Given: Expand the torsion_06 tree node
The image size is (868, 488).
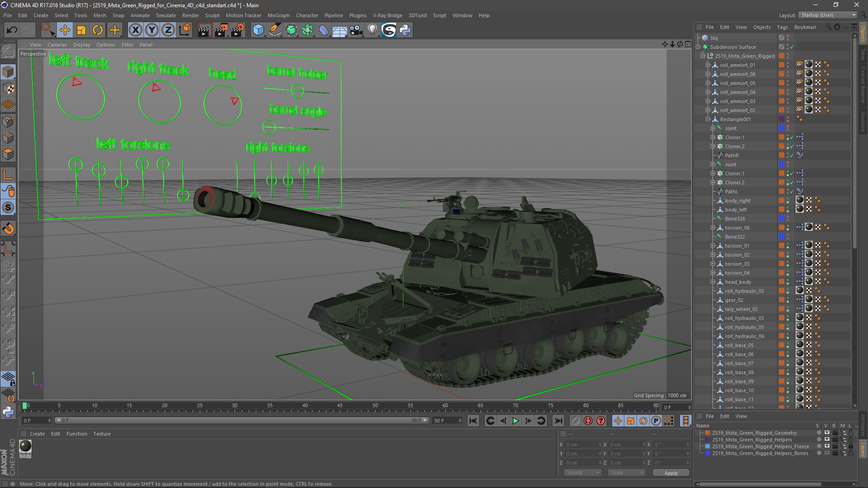Looking at the screenshot, I should (x=713, y=228).
